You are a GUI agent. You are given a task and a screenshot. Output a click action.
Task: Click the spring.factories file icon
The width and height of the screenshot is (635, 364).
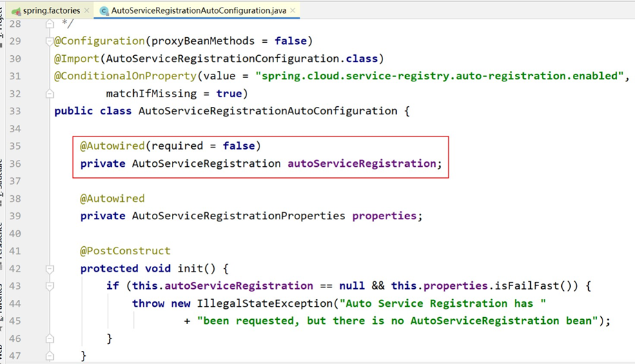(16, 11)
